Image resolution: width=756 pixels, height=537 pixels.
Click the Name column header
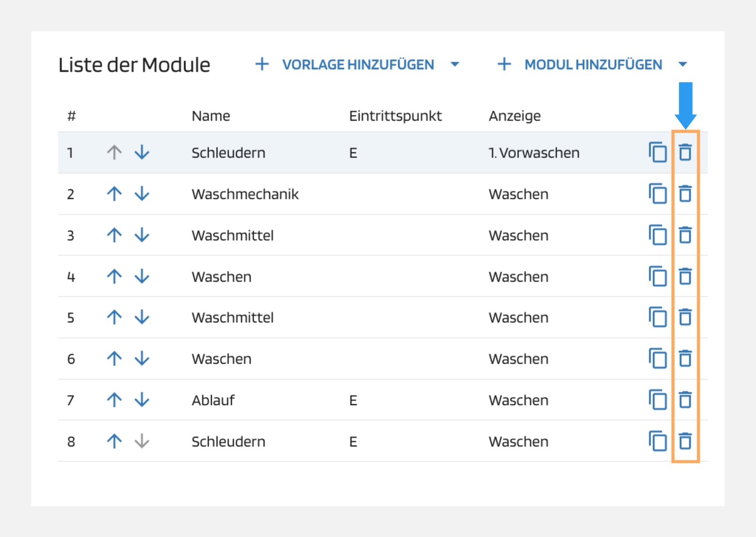pos(211,116)
